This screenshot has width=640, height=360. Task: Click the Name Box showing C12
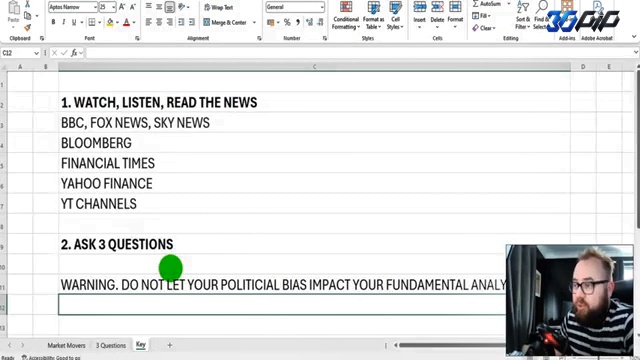point(20,53)
